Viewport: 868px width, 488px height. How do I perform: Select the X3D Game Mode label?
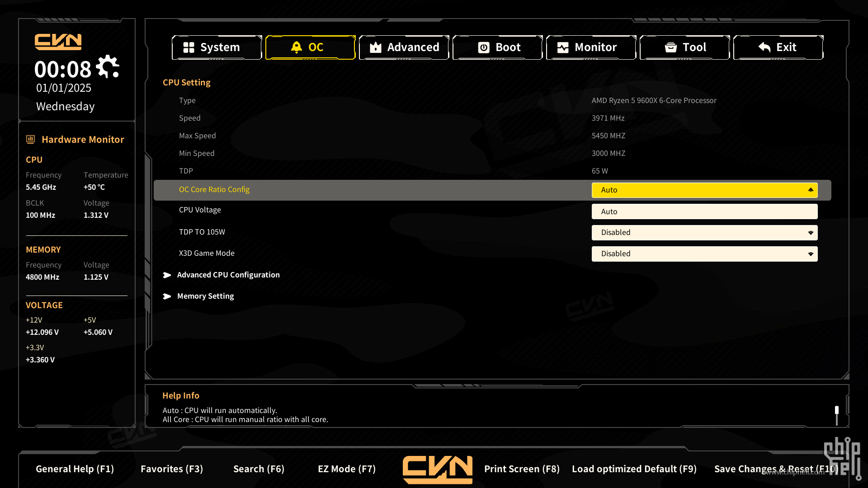pos(207,253)
